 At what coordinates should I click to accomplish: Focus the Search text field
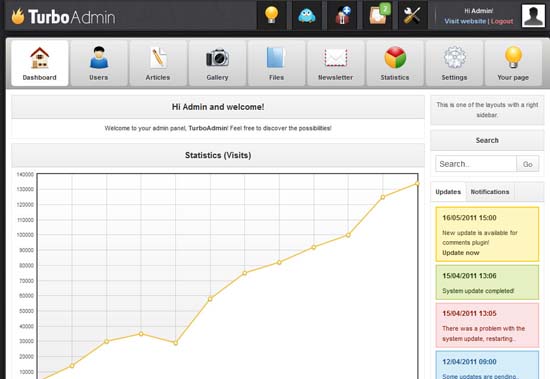click(x=476, y=164)
